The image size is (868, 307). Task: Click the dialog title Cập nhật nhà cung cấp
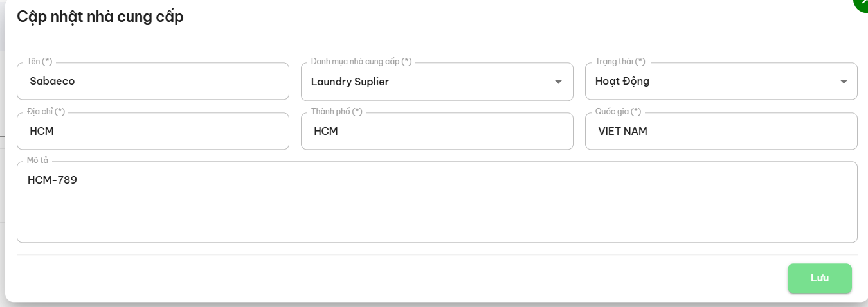coord(100,17)
